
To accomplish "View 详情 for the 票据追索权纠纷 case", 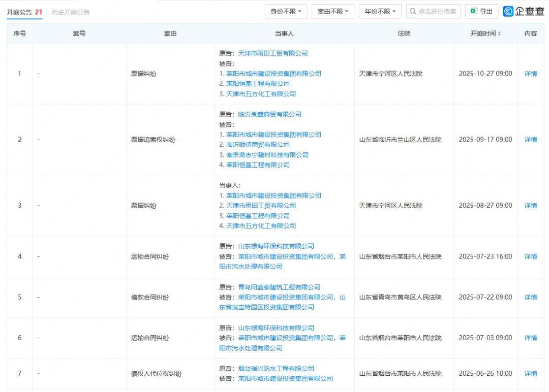I will click(x=530, y=140).
